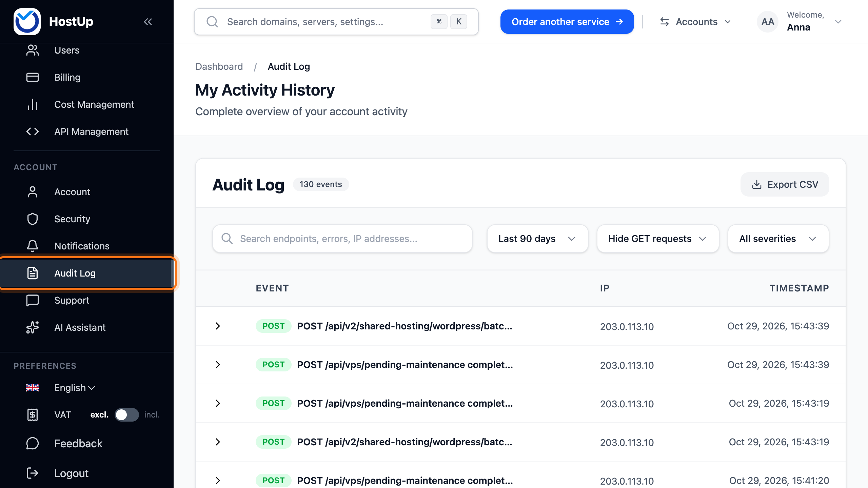Viewport: 868px width, 488px height.
Task: Click the Users people icon in sidebar
Action: (x=33, y=50)
